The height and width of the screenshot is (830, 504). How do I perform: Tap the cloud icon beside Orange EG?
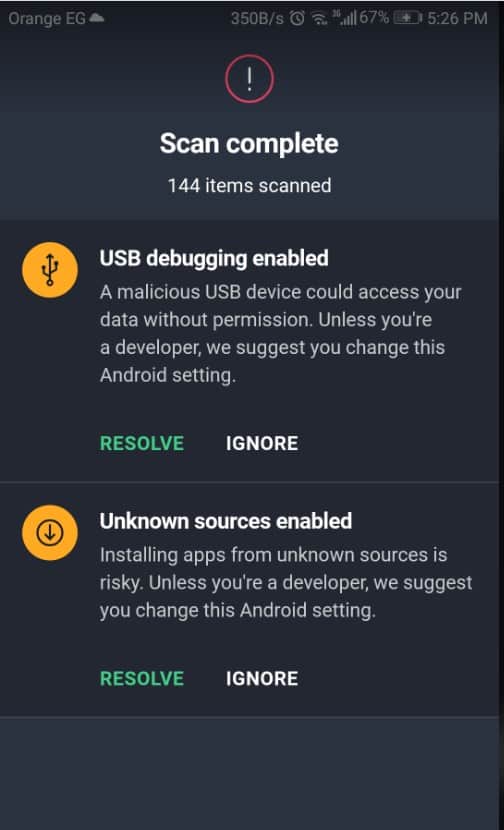click(x=96, y=18)
